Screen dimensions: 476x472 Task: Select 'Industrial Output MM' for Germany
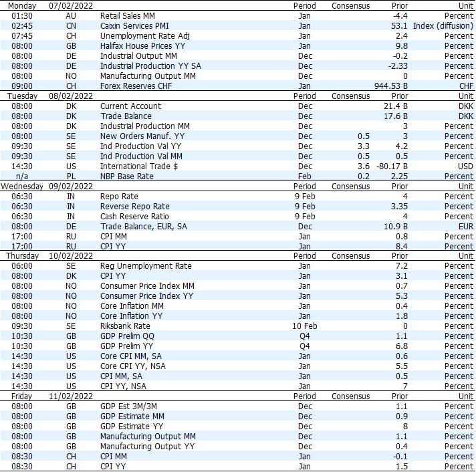coord(138,56)
